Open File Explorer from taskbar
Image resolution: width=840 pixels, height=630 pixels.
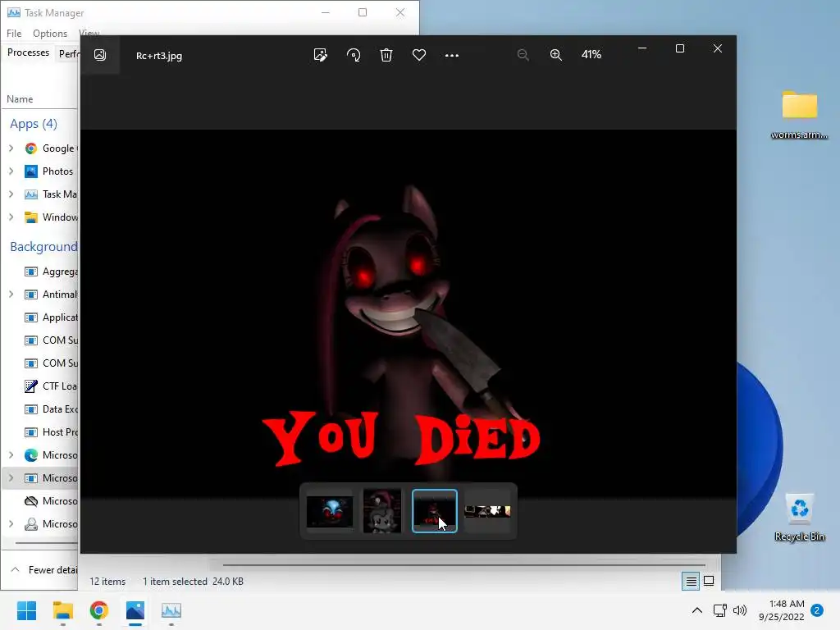[x=62, y=610]
